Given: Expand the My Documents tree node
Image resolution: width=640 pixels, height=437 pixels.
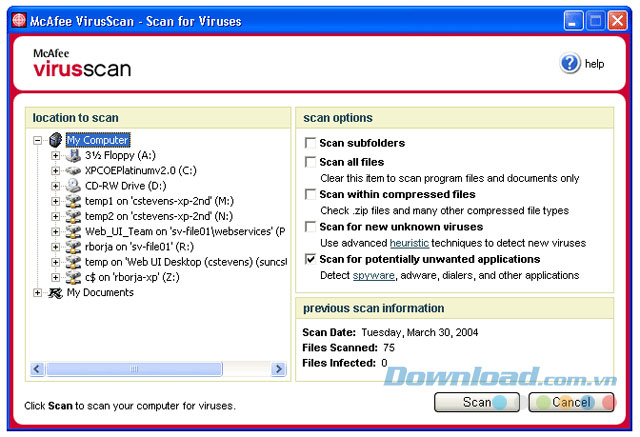Looking at the screenshot, I should point(38,293).
